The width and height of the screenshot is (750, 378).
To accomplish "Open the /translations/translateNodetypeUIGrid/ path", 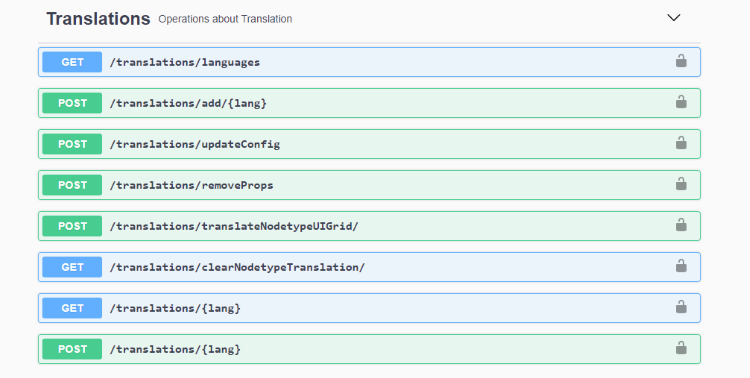I will click(234, 226).
